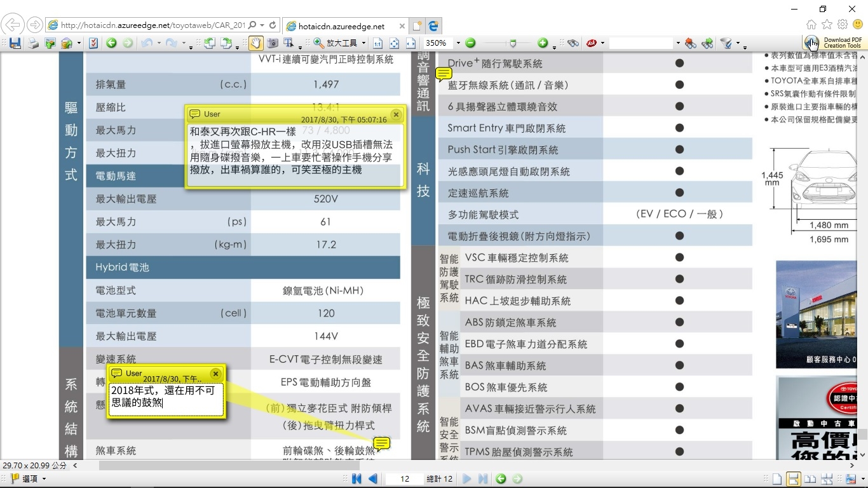Click the green previous view arrow
This screenshot has height=488, width=868.
[x=111, y=43]
